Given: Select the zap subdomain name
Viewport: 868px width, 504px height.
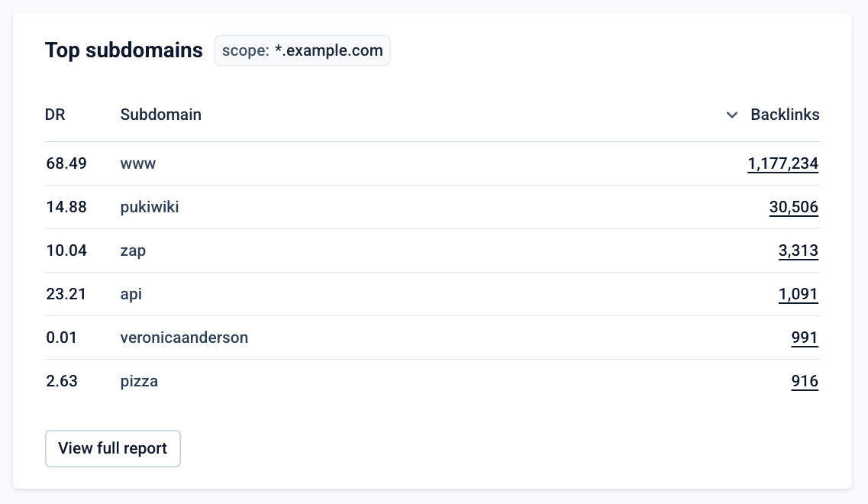Looking at the screenshot, I should (x=133, y=251).
